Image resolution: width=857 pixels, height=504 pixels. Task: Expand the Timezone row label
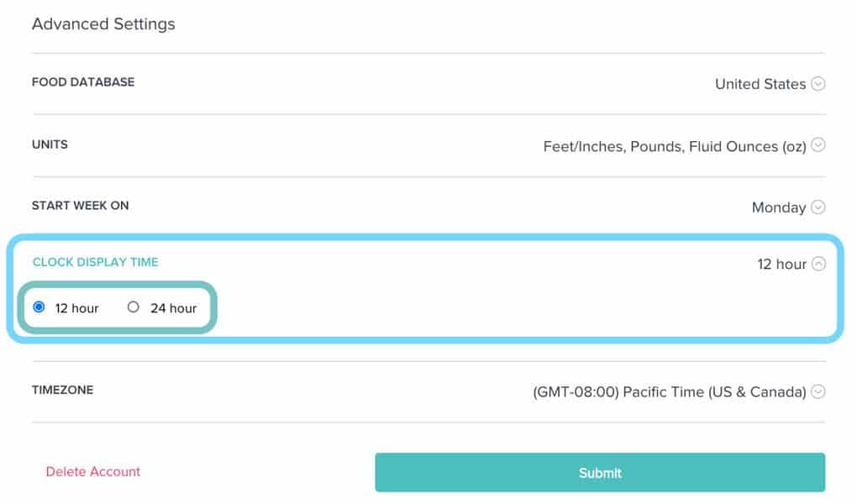point(62,391)
